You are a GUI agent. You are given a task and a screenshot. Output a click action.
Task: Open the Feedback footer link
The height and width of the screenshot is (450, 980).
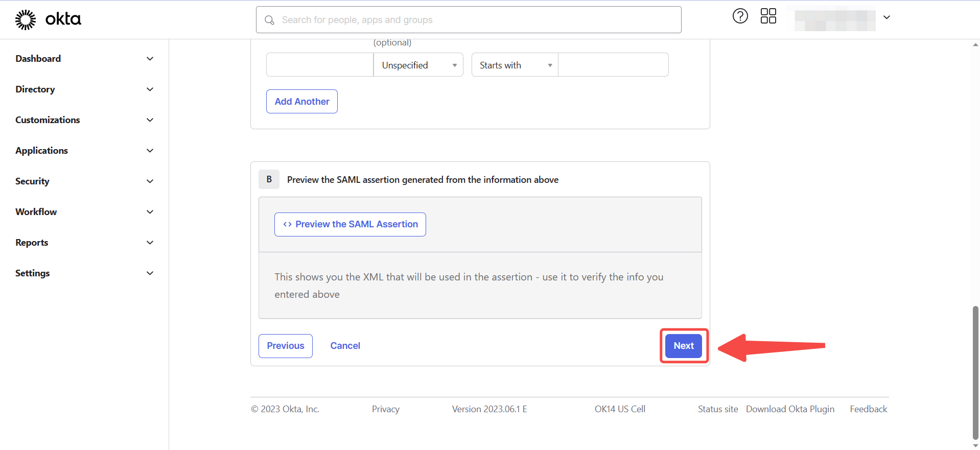868,409
